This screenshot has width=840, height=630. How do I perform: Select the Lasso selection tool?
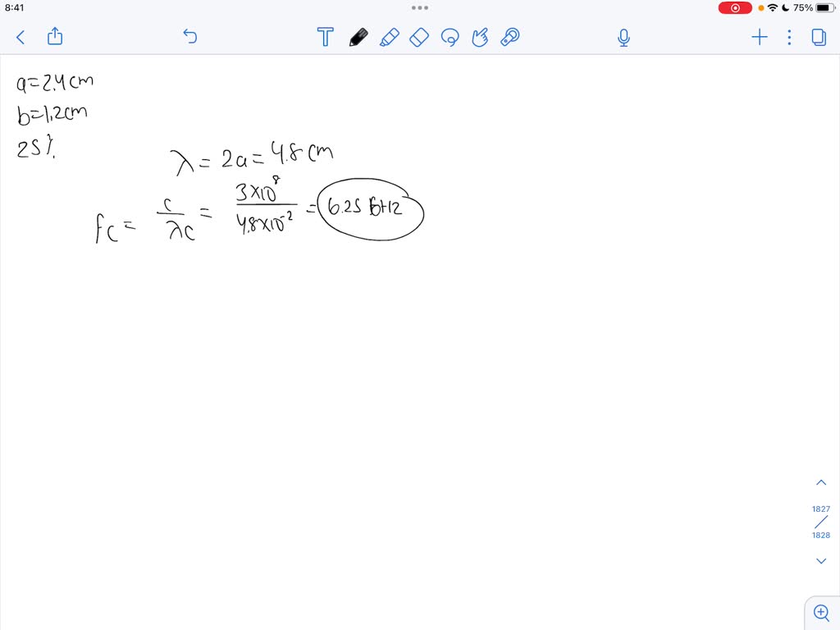point(450,37)
